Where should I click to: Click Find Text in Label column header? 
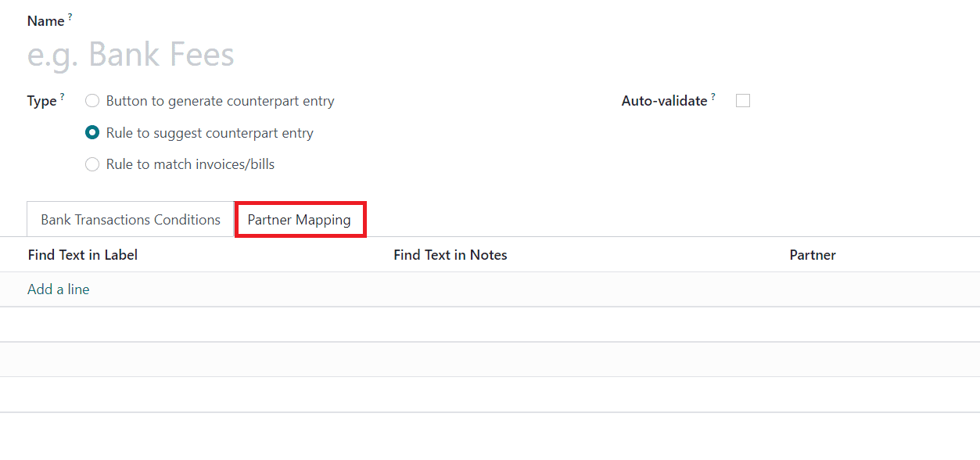pos(83,255)
